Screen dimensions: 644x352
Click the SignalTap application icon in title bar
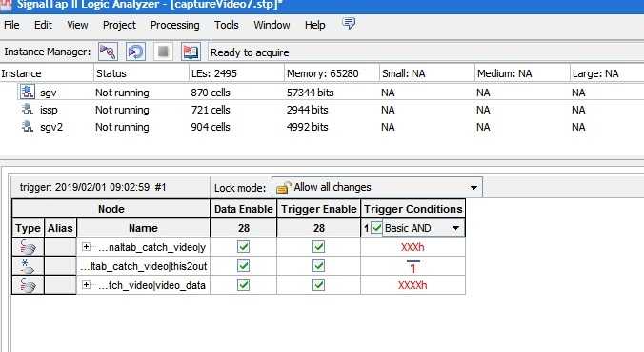click(x=6, y=5)
